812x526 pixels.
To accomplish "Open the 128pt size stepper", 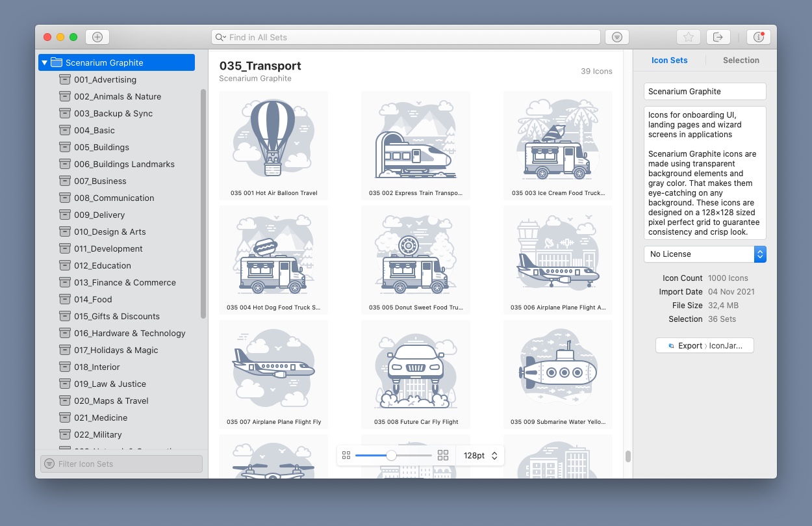I will (496, 455).
